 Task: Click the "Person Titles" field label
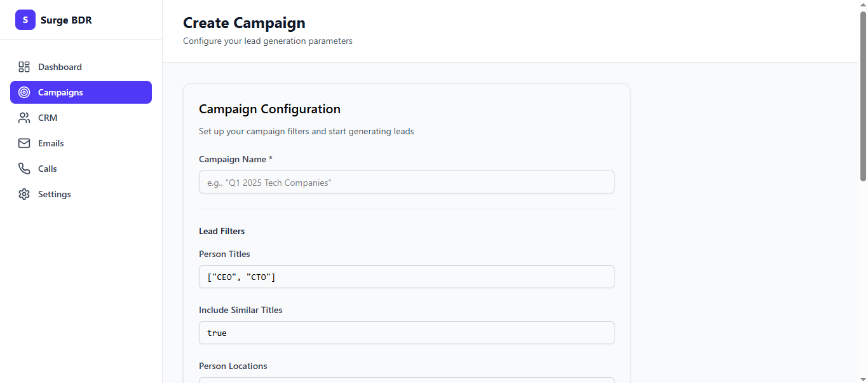224,254
